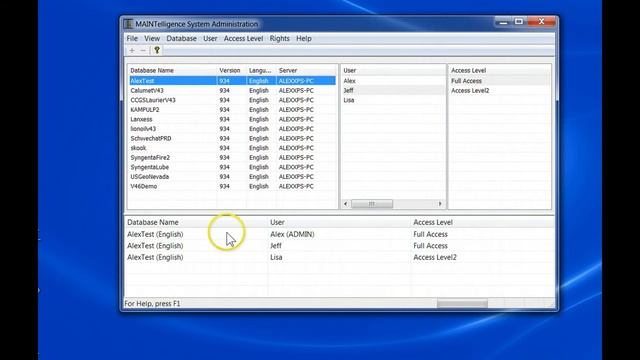Click English language cell of V46Demo row
Viewport: 640px width, 360px height.
tap(259, 187)
